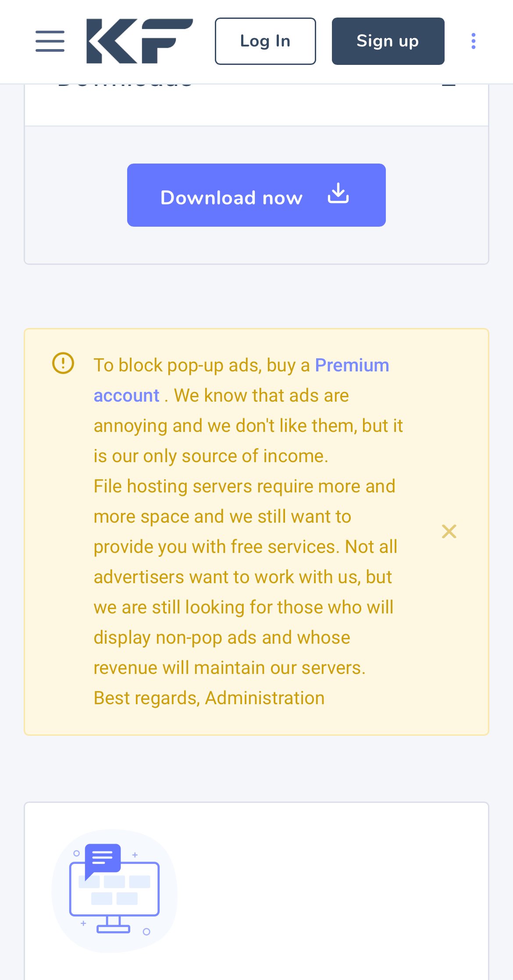Dismiss the pop-up ads notice
The image size is (513, 980).
tap(449, 531)
